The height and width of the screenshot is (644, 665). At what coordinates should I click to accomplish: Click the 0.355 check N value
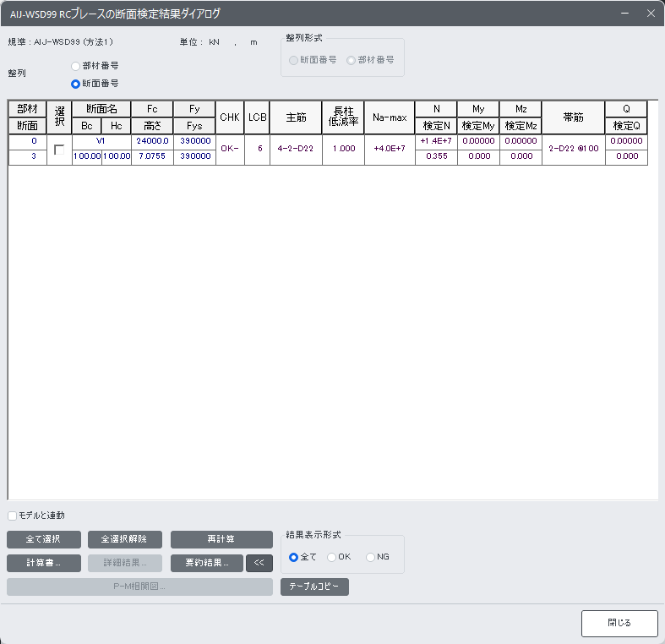tap(436, 156)
